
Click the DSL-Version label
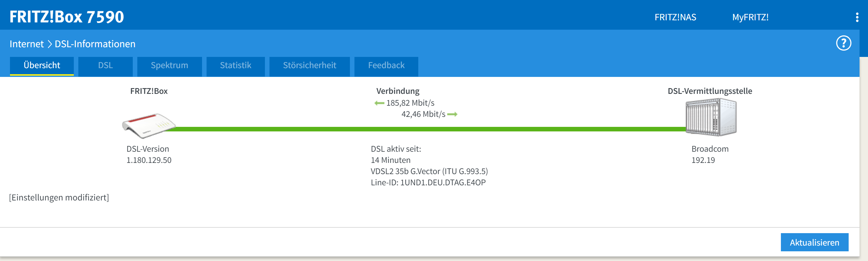148,149
